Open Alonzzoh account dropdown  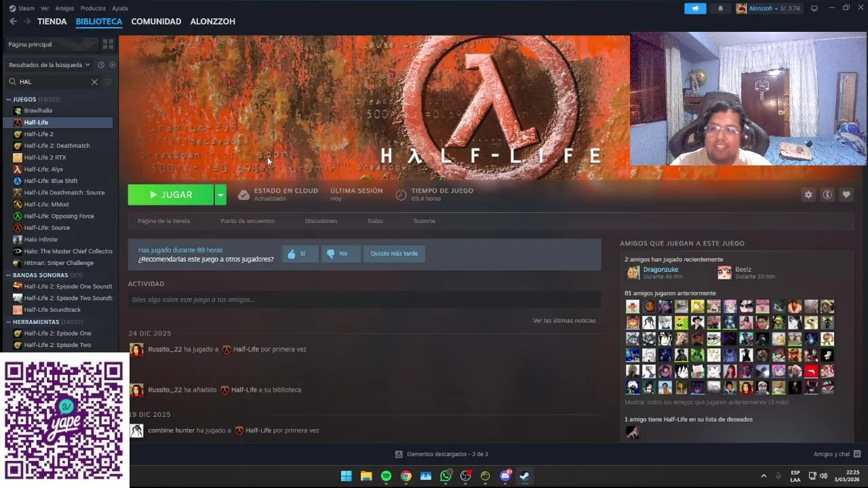768,8
